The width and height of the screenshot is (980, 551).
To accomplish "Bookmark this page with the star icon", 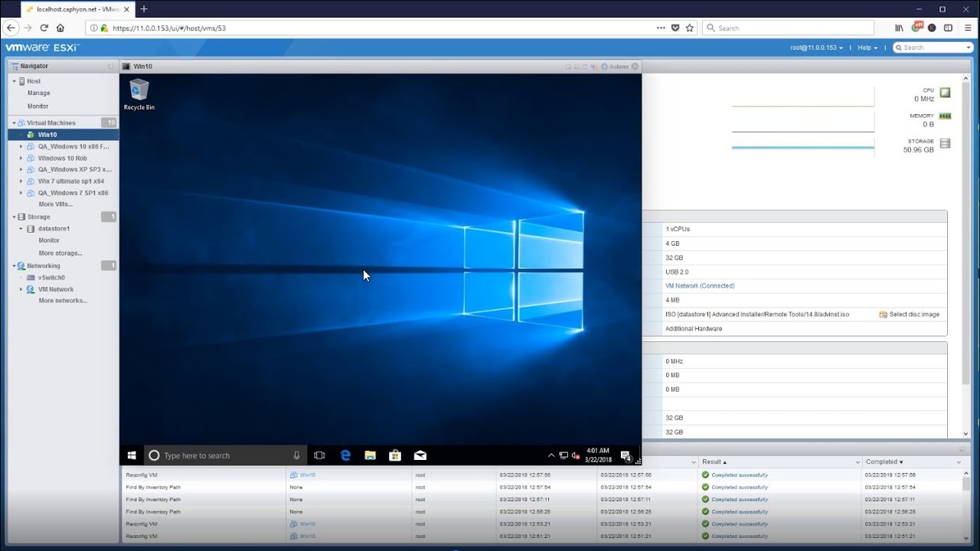I will 690,28.
